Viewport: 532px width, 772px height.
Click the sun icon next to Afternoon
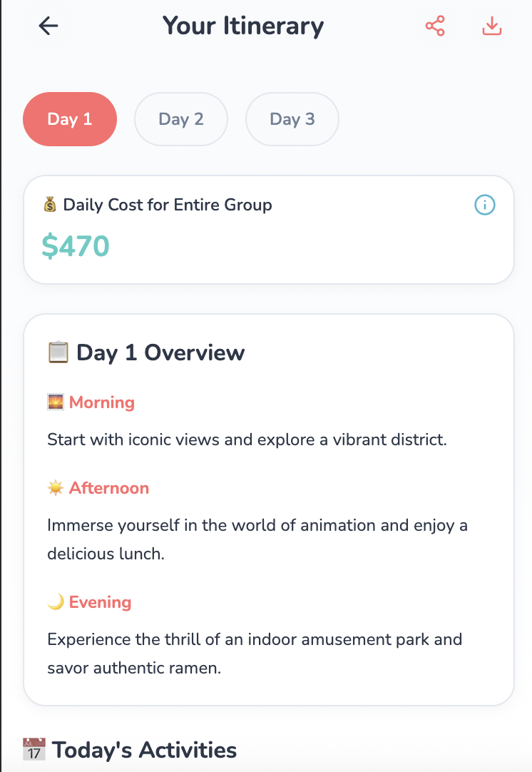56,488
